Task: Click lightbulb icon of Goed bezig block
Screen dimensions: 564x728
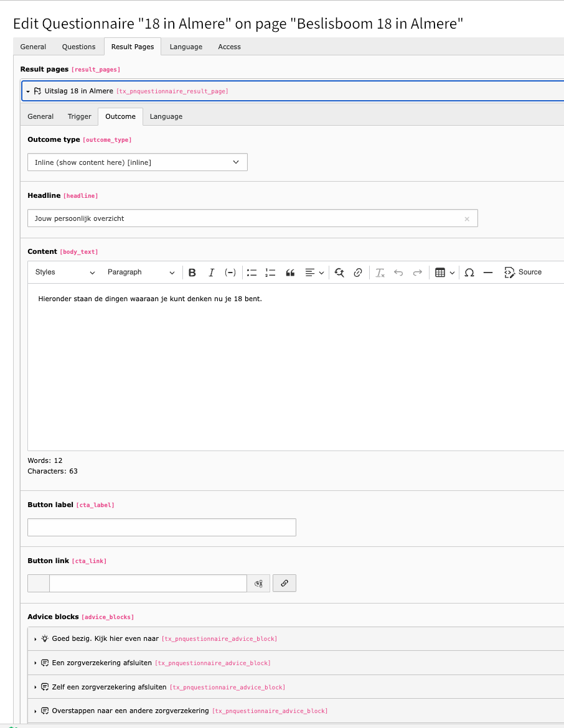Action: coord(45,639)
